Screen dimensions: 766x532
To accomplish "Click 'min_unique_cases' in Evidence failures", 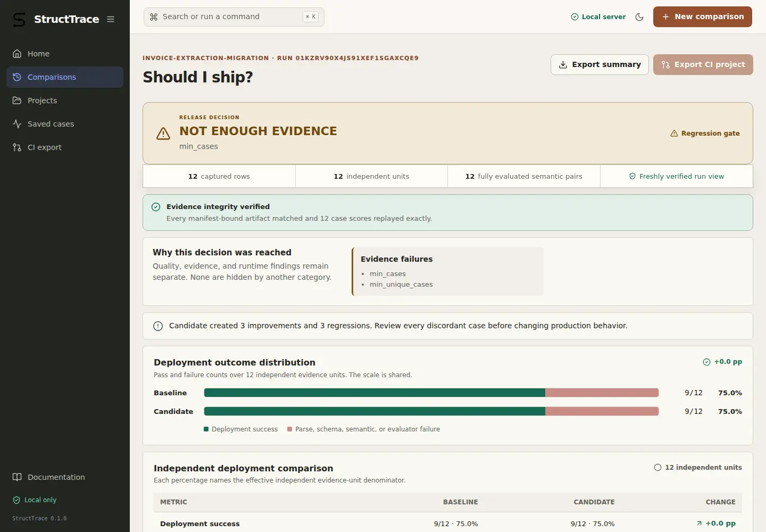I will [401, 285].
